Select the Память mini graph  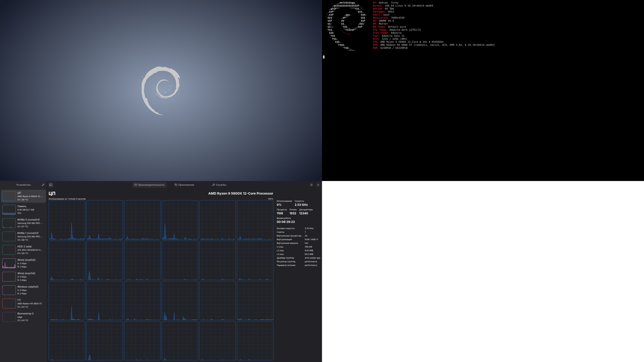click(x=9, y=210)
